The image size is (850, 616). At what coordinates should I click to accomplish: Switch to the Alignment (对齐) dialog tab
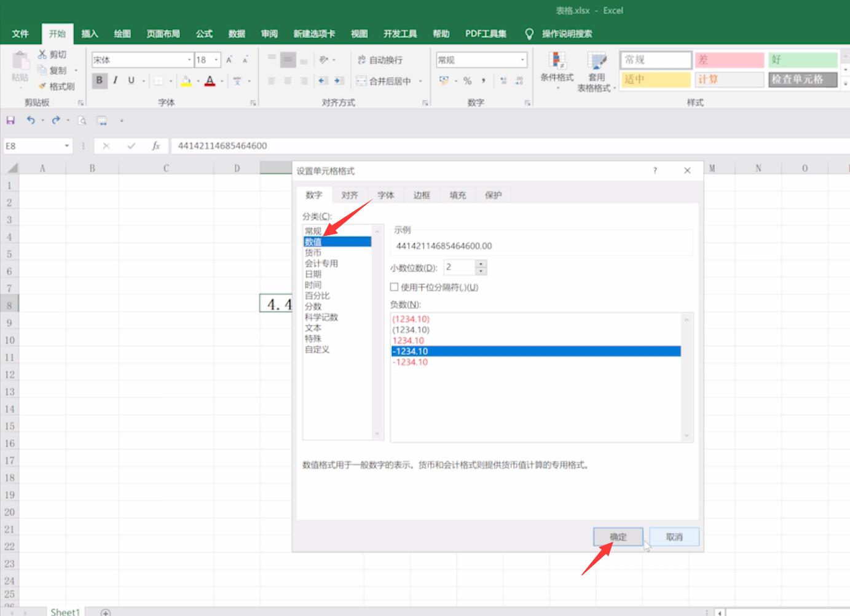pyautogui.click(x=350, y=195)
